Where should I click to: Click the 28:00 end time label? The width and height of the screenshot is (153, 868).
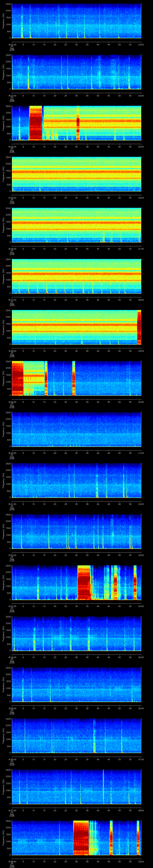coord(141,300)
